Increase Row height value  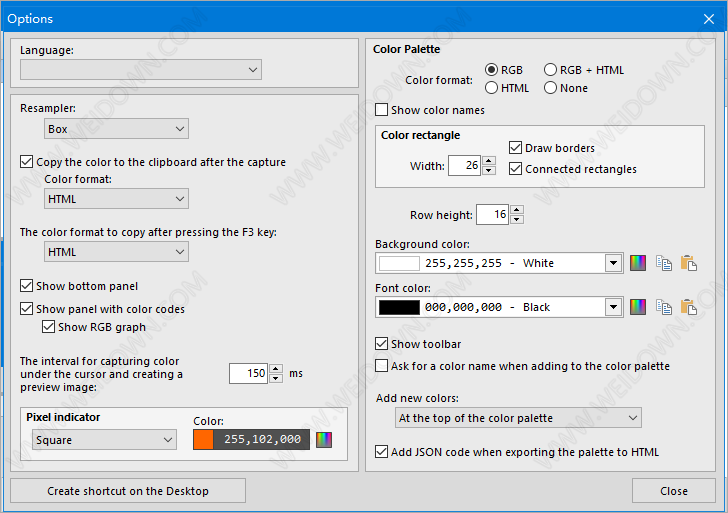[x=517, y=209]
